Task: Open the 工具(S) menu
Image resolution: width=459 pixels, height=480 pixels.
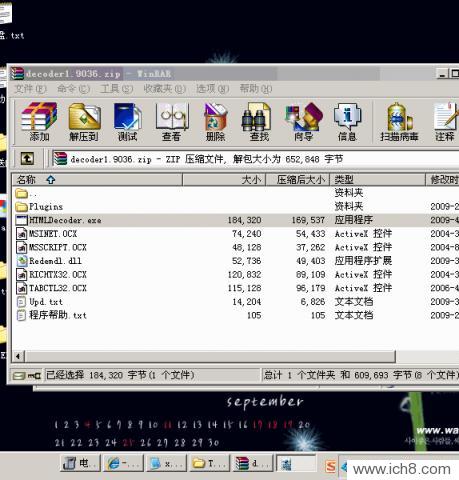Action: [x=117, y=89]
